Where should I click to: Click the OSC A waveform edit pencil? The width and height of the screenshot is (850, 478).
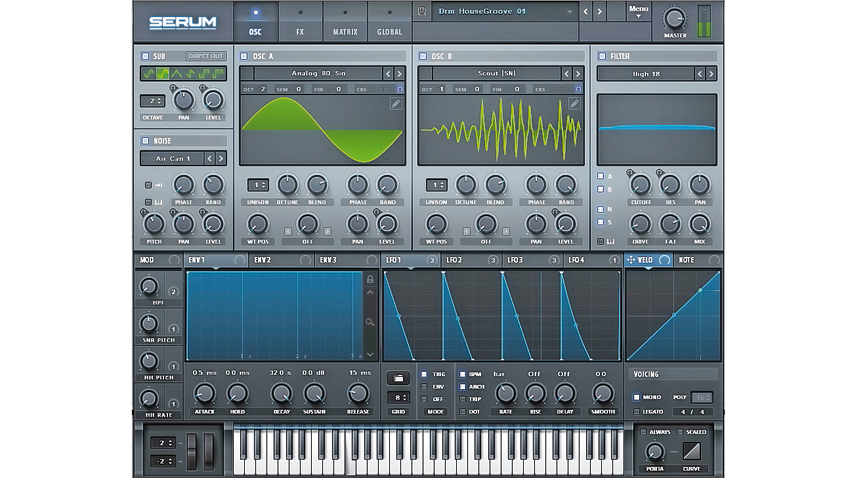[x=396, y=104]
